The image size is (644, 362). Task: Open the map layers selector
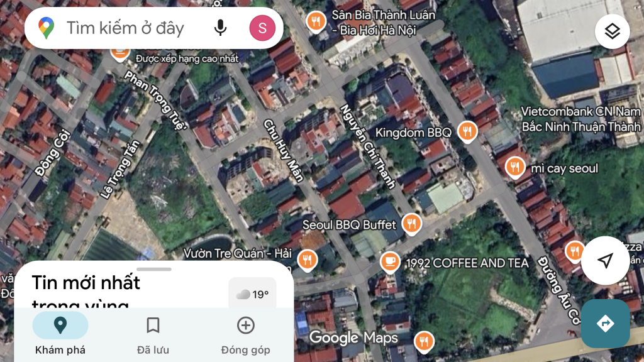point(613,31)
